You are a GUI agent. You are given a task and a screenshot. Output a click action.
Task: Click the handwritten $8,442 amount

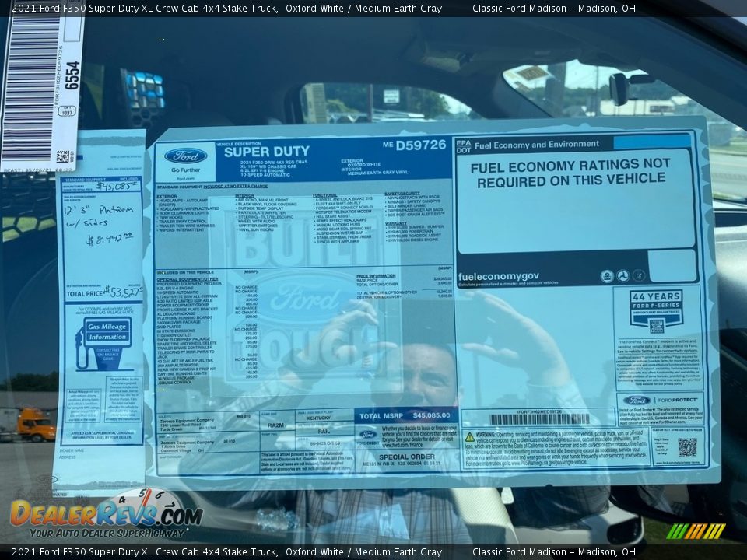tap(109, 239)
